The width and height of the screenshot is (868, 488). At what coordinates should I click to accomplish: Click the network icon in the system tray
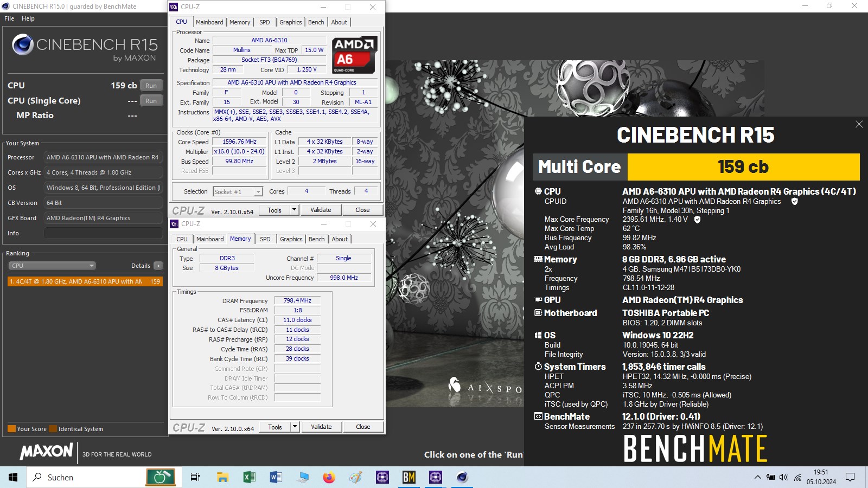pyautogui.click(x=797, y=477)
